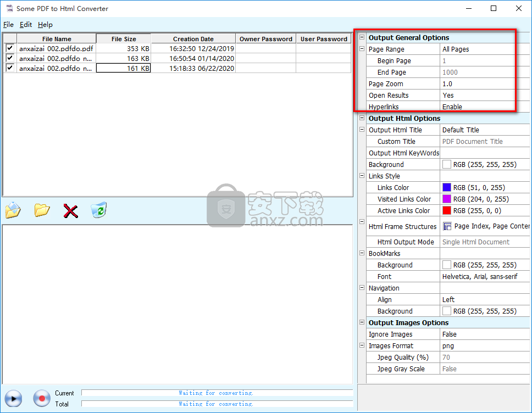Open the File menu

pyautogui.click(x=8, y=25)
